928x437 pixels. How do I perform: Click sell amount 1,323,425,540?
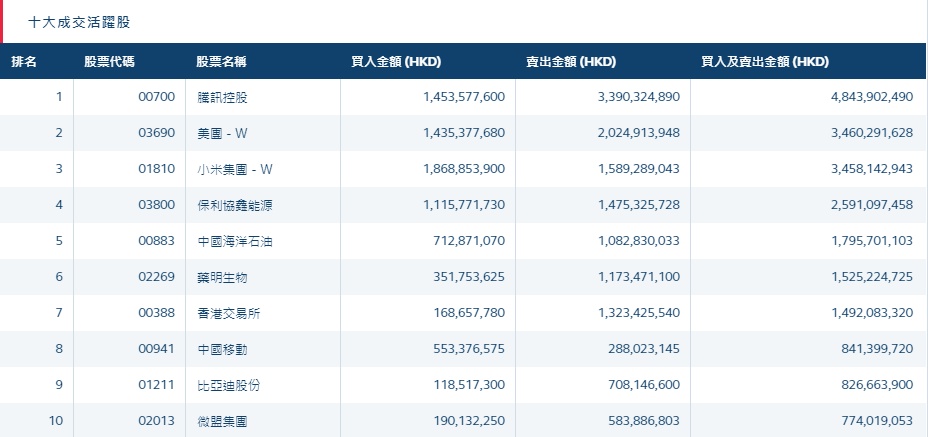tap(639, 313)
